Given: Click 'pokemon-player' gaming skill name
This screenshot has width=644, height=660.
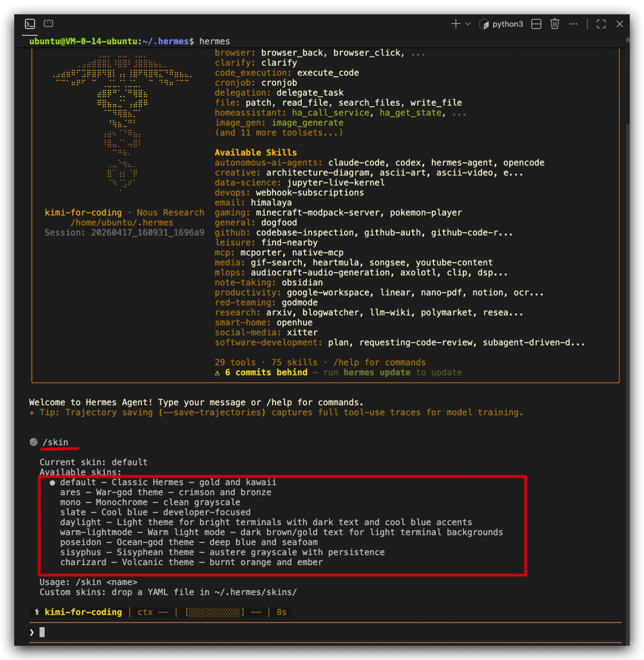Looking at the screenshot, I should 426,212.
